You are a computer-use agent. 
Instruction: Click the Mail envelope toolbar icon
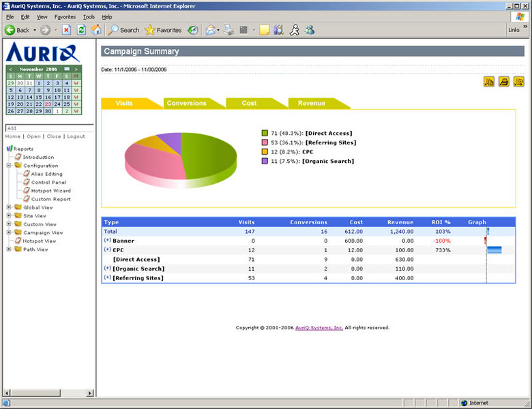tap(211, 30)
